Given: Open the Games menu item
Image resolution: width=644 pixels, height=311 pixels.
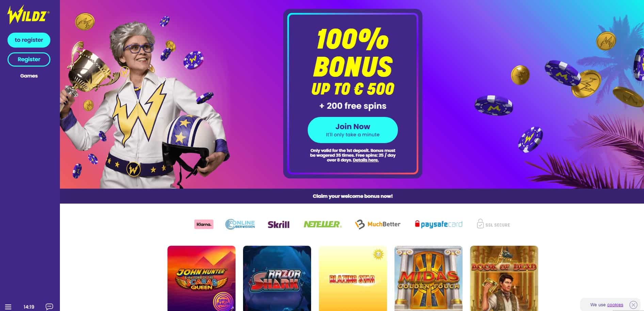Looking at the screenshot, I should click(29, 76).
